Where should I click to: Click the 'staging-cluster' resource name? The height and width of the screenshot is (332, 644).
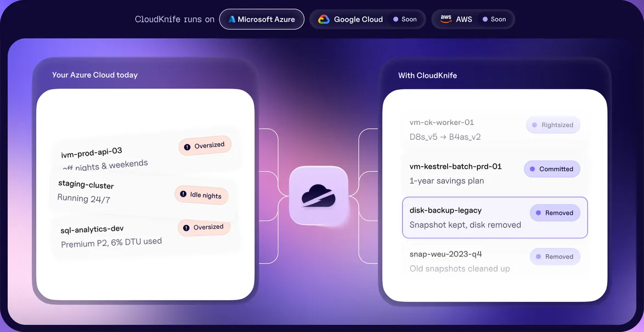coord(86,184)
